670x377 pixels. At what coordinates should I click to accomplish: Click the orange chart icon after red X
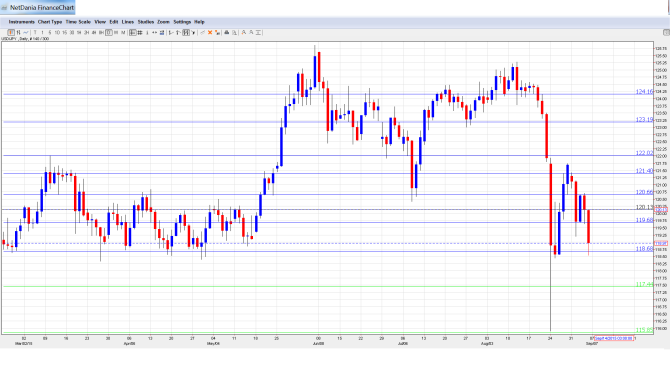(x=217, y=32)
